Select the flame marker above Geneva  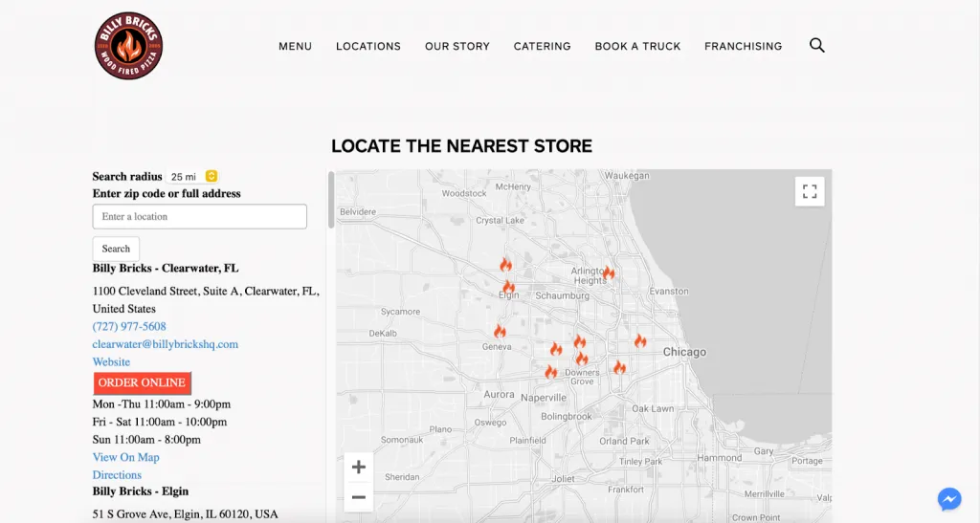pyautogui.click(x=500, y=331)
